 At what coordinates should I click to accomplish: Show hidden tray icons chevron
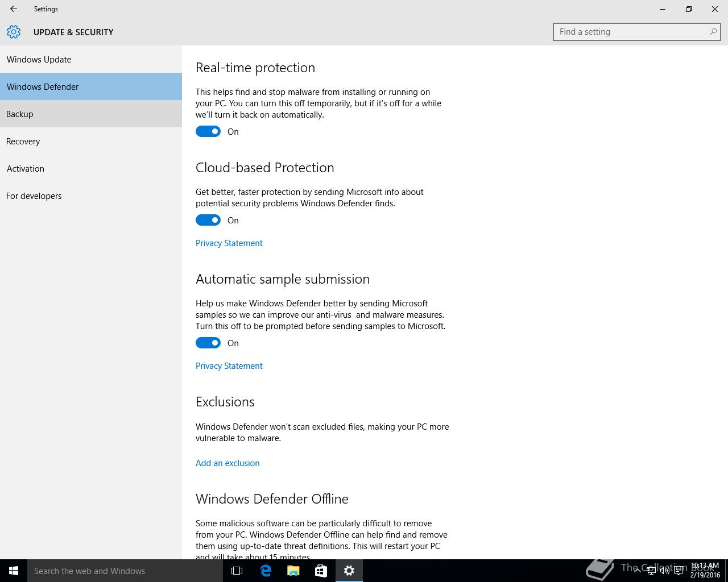638,571
